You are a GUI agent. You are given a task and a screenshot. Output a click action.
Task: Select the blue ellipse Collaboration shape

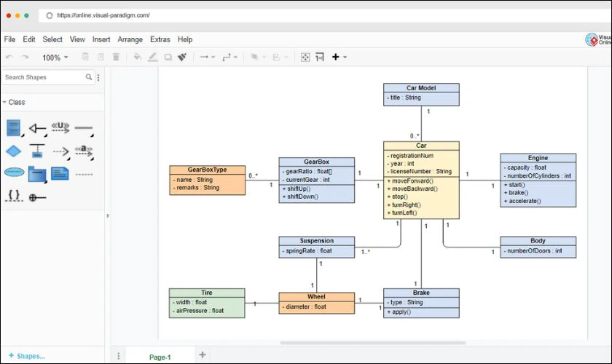[14, 172]
